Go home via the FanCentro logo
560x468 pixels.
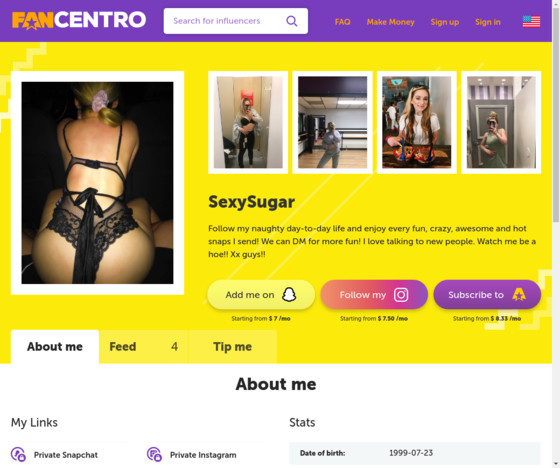(79, 20)
